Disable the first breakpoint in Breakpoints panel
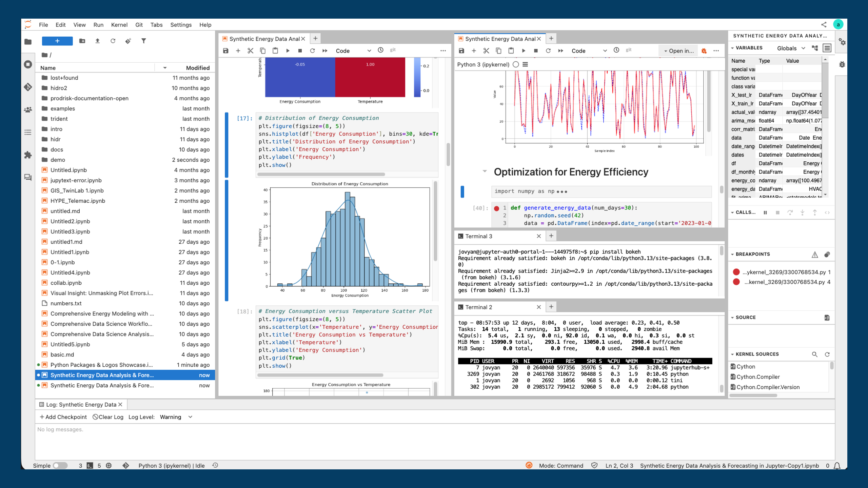Viewport: 868px width, 488px height. [736, 271]
